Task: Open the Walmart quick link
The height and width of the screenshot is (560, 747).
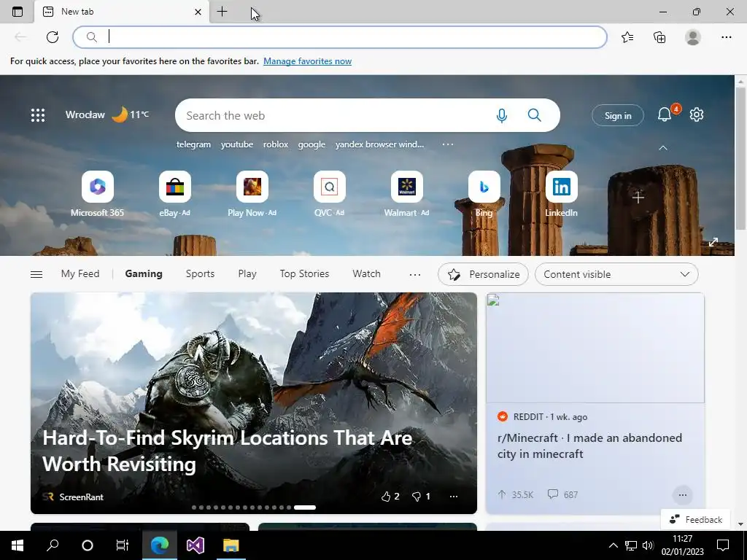Action: click(407, 194)
